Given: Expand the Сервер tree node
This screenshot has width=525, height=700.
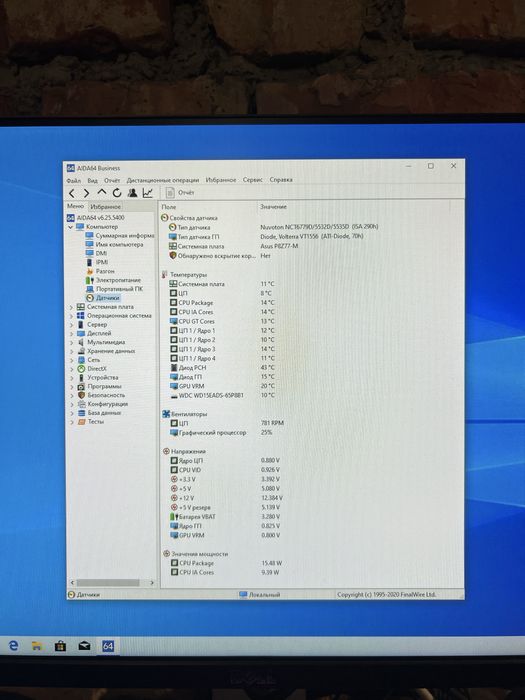Looking at the screenshot, I should tap(71, 325).
